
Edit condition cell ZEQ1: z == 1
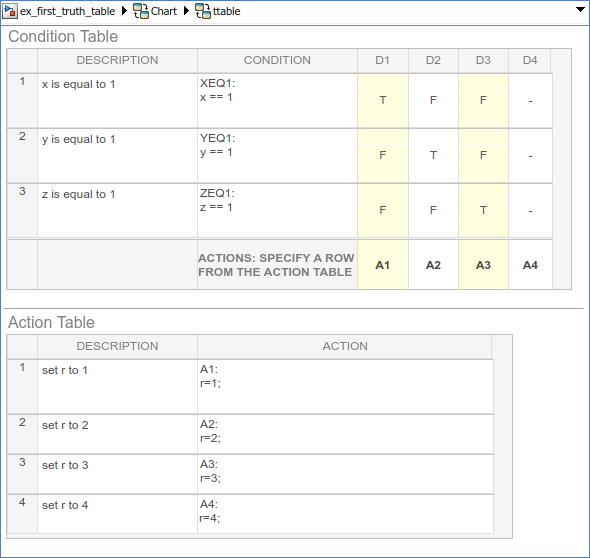277,210
